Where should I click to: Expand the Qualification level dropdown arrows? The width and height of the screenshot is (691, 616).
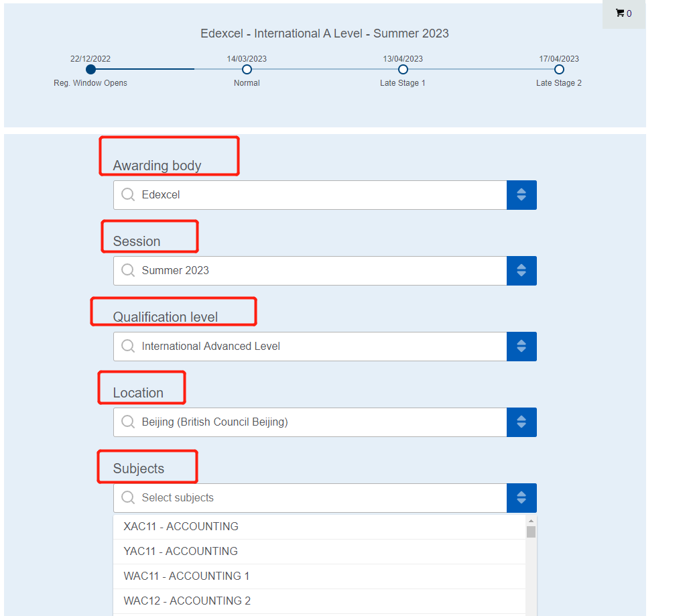[x=521, y=347]
